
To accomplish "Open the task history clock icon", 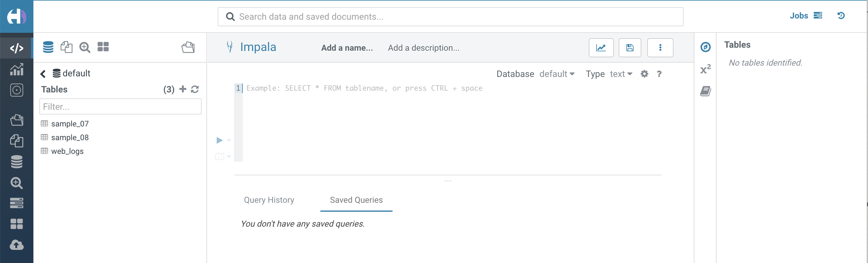I will [x=841, y=16].
